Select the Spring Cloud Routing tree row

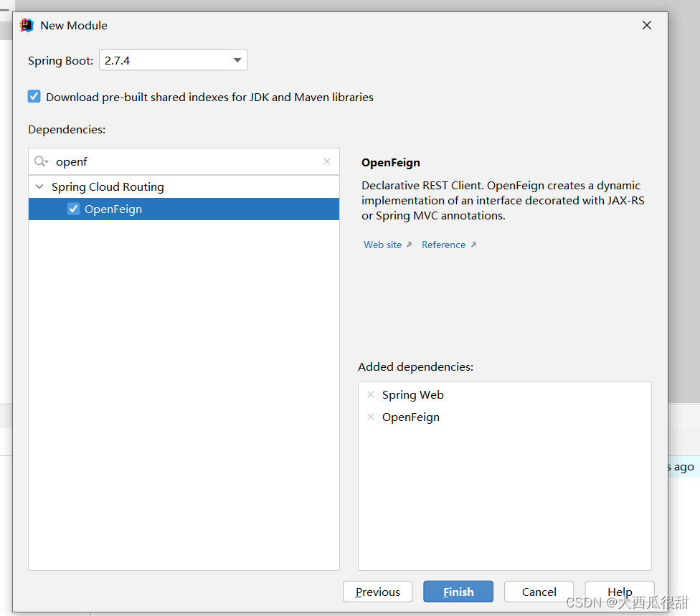tap(184, 186)
